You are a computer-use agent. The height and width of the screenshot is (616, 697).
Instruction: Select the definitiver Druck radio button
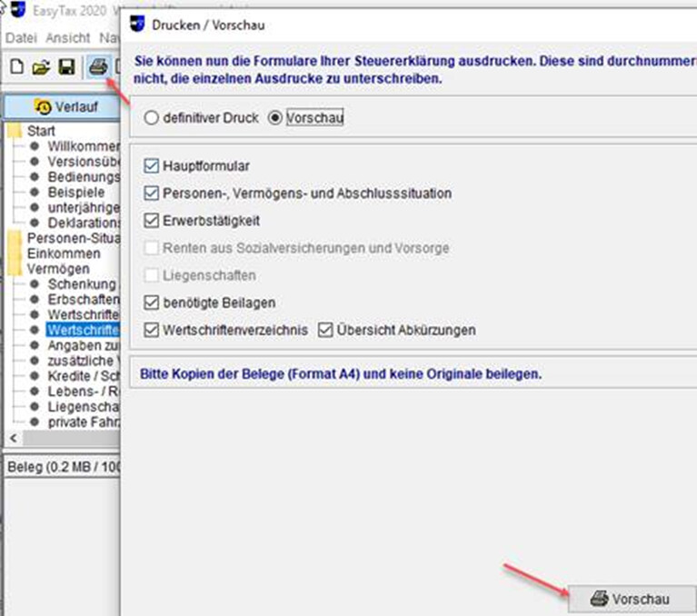[152, 118]
